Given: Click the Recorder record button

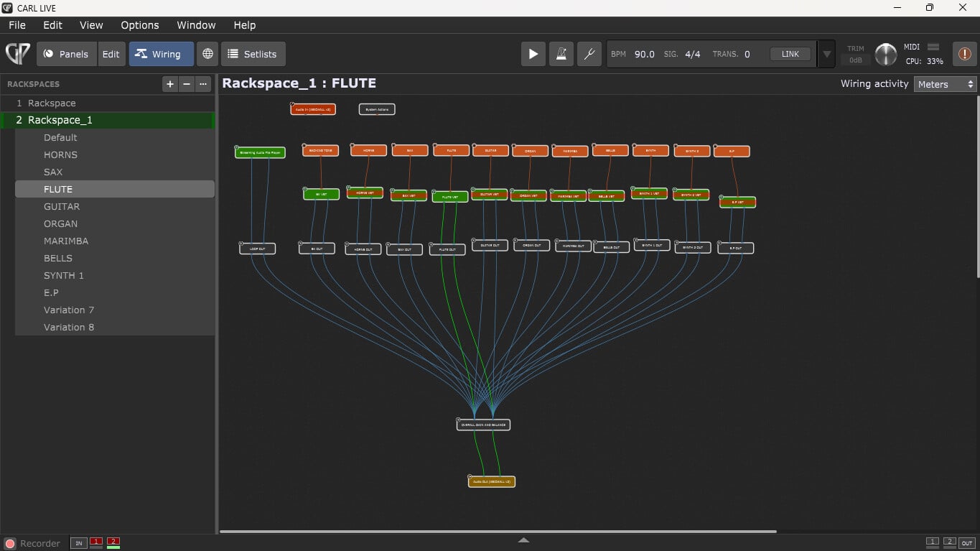Looking at the screenshot, I should pyautogui.click(x=10, y=543).
